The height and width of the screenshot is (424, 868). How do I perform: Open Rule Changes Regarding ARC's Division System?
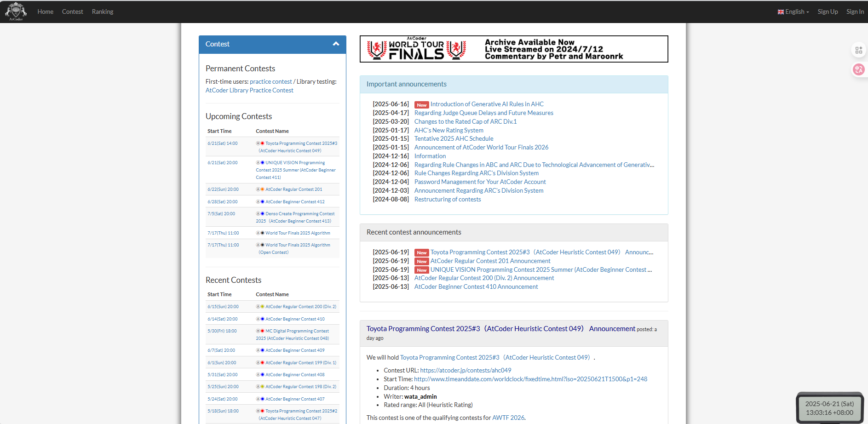click(x=477, y=173)
